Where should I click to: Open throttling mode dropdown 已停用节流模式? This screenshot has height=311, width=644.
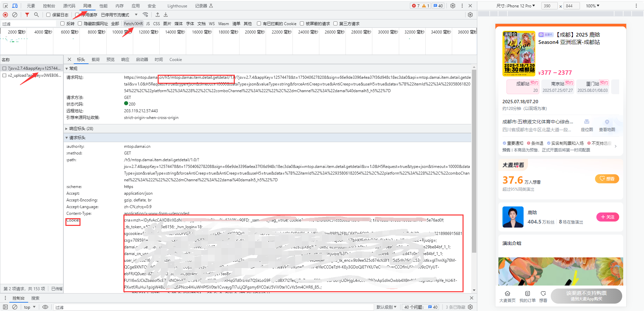pos(119,15)
